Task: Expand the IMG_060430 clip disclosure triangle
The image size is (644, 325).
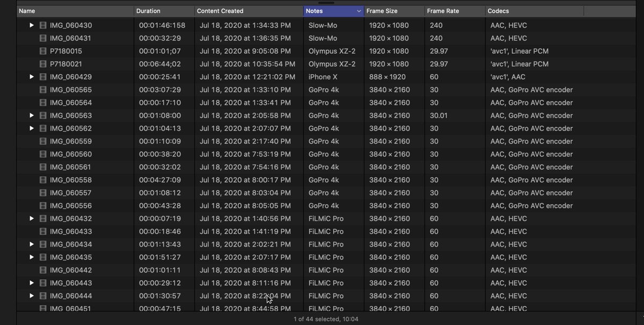Action: [x=32, y=25]
